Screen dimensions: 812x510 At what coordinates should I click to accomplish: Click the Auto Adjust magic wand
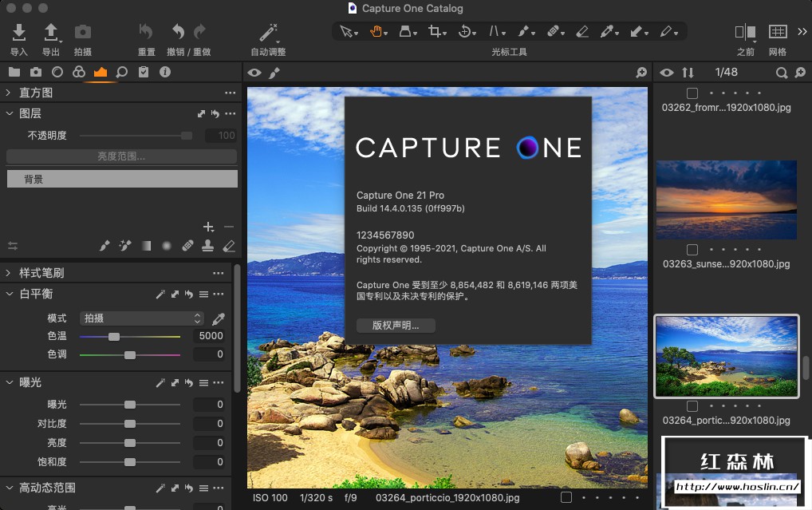[x=268, y=33]
